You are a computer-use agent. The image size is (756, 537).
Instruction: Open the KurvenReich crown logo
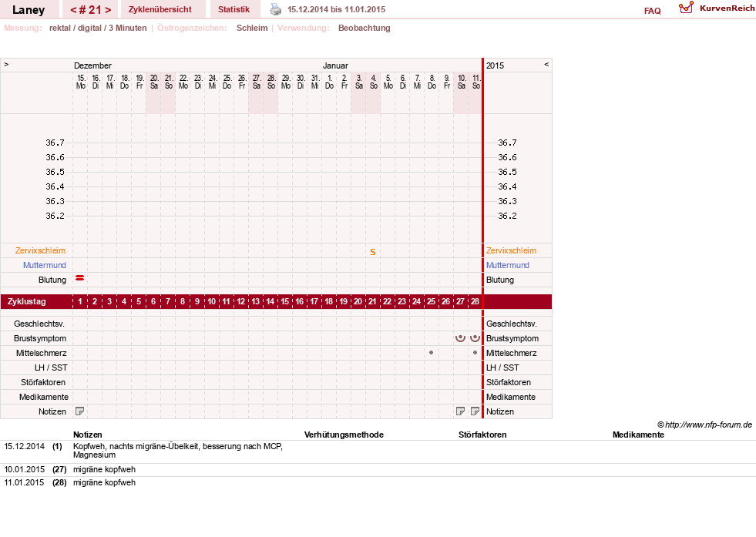(x=686, y=8)
